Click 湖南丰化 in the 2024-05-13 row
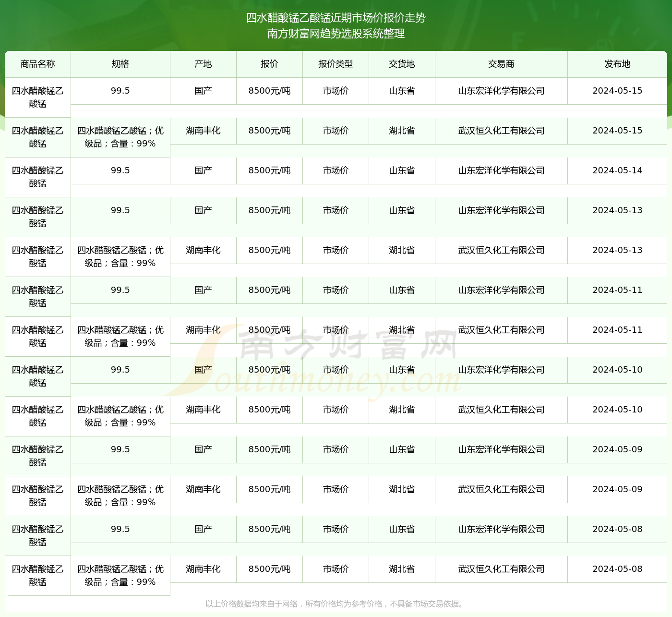672x617 pixels. (203, 250)
